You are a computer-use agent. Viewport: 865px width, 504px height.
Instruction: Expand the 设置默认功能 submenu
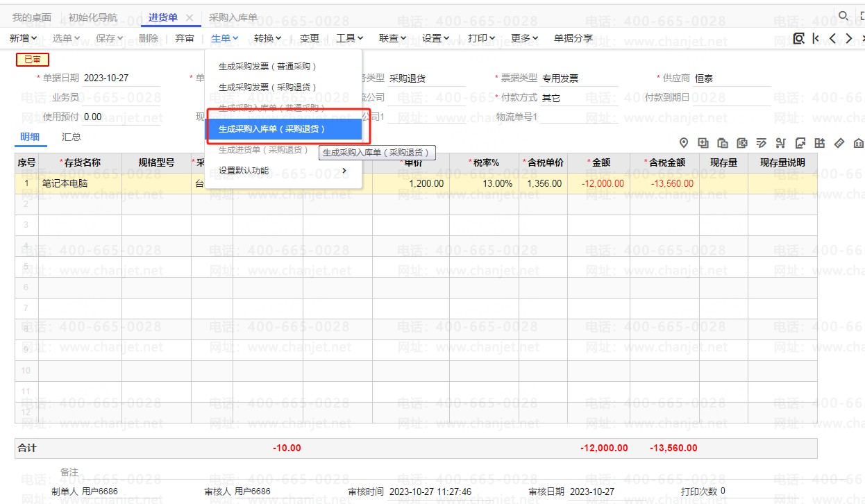(283, 170)
